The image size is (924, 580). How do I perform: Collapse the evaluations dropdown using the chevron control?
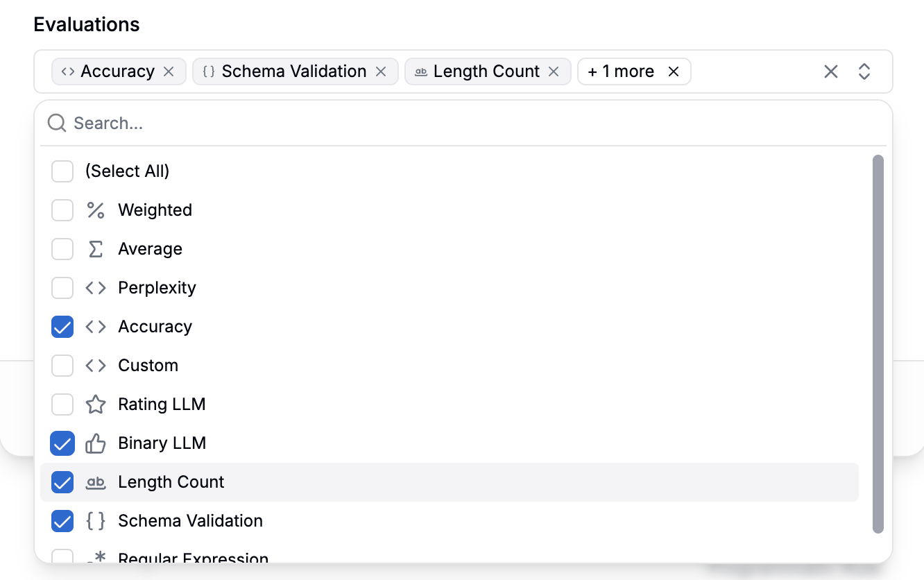coord(865,71)
